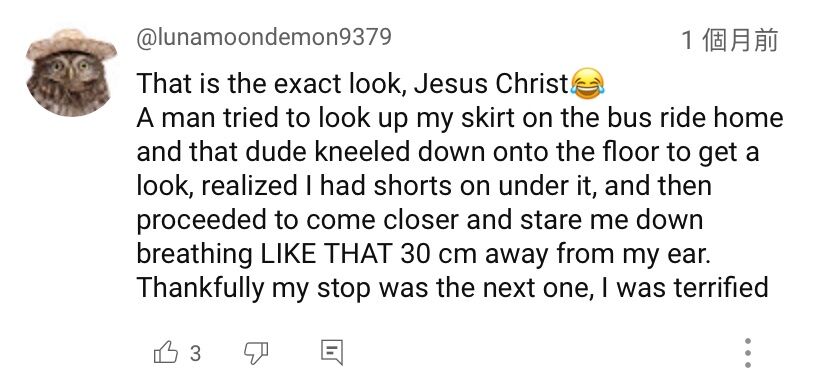Image resolution: width=828 pixels, height=390 pixels.
Task: Like the comment with thumbs-up icon
Action: tap(165, 352)
